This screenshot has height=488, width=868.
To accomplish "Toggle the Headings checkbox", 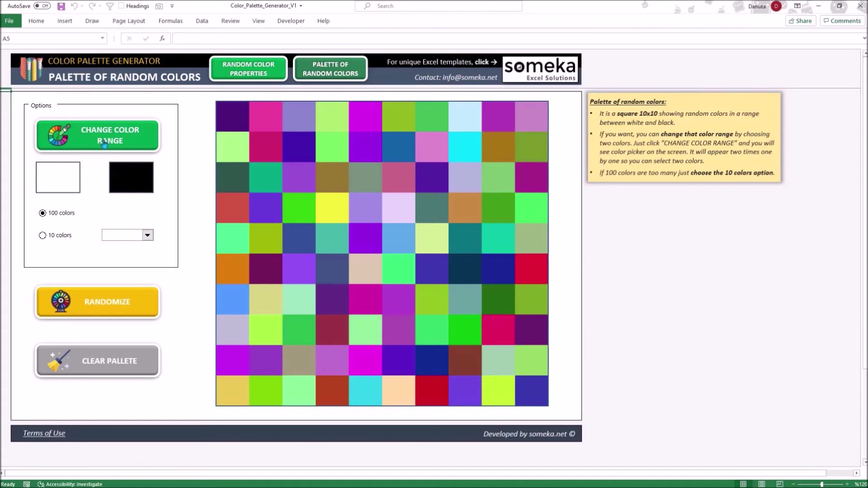I will point(121,6).
